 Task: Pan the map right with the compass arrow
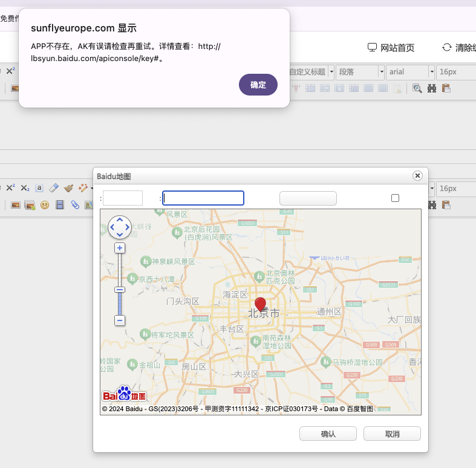[127, 227]
